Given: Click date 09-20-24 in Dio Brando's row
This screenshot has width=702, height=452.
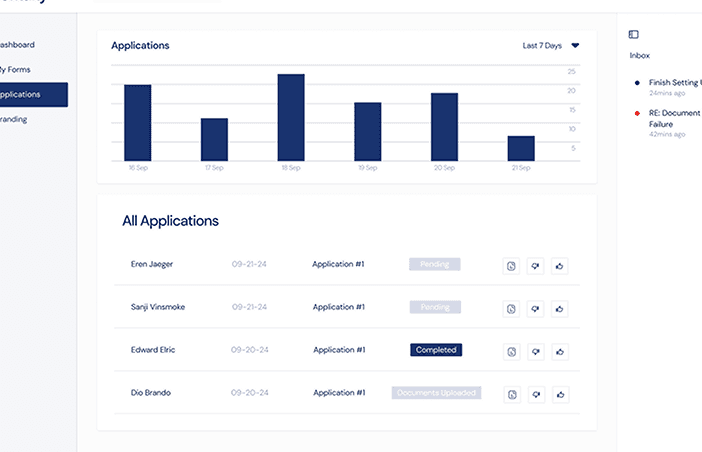Looking at the screenshot, I should [x=249, y=393].
